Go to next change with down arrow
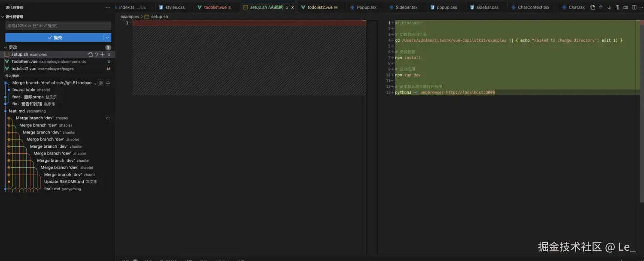The width and height of the screenshot is (644, 261). pyautogui.click(x=609, y=7)
